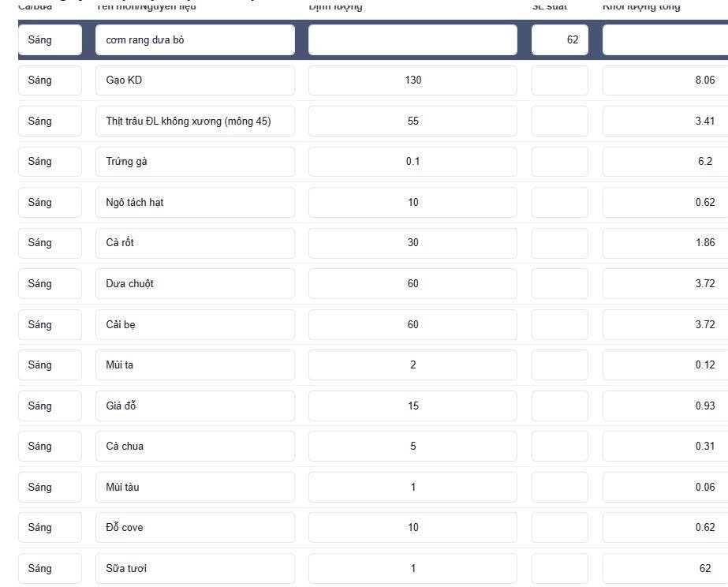Screen dimensions: 728x587
Task: Click the total weight 8.06 for Gạo KD
Action: click(666, 80)
